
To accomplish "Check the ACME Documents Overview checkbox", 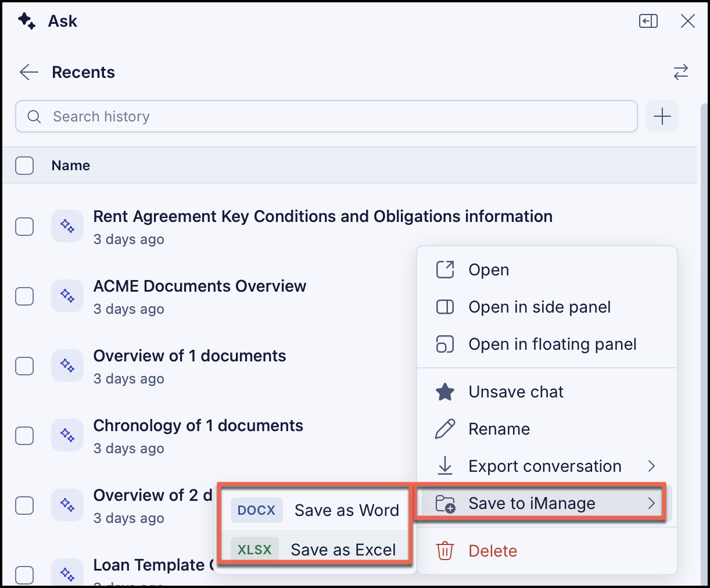I will 24,296.
